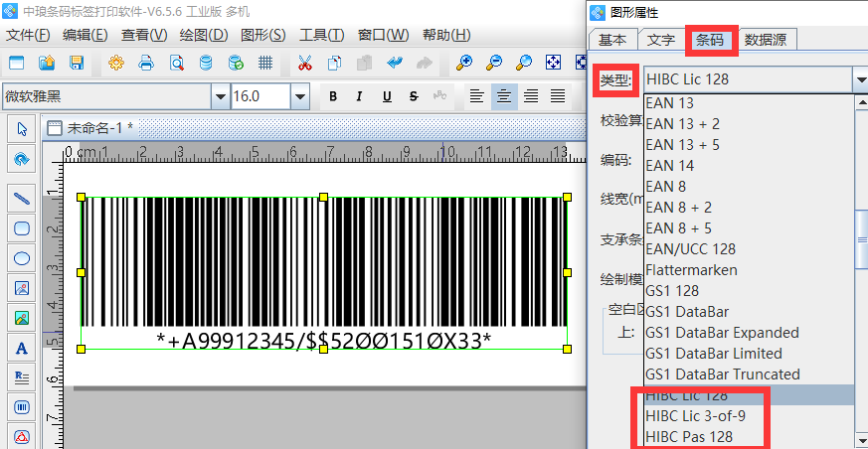Toggle Underline formatting
The width and height of the screenshot is (868, 449).
[x=387, y=96]
